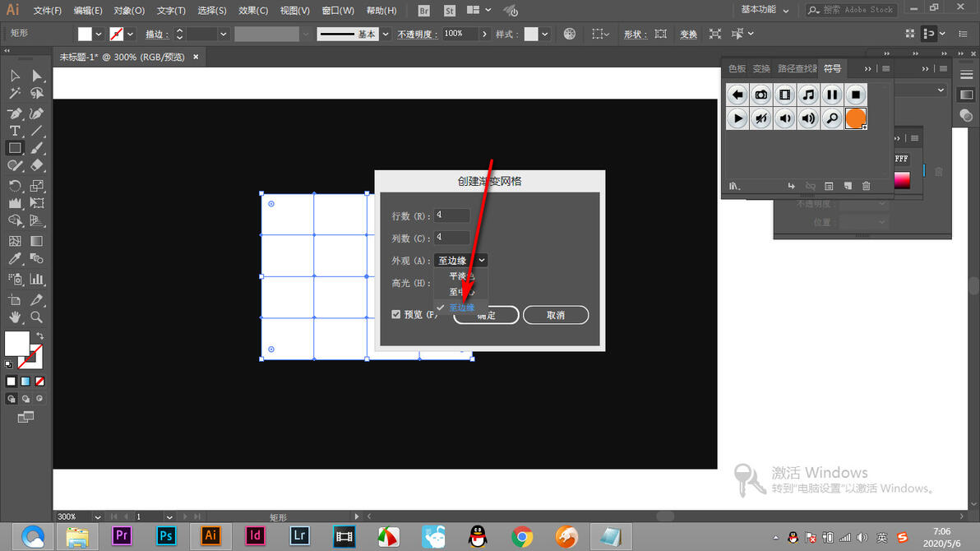The width and height of the screenshot is (980, 551).
Task: Delete symbol using trash icon
Action: point(866,186)
